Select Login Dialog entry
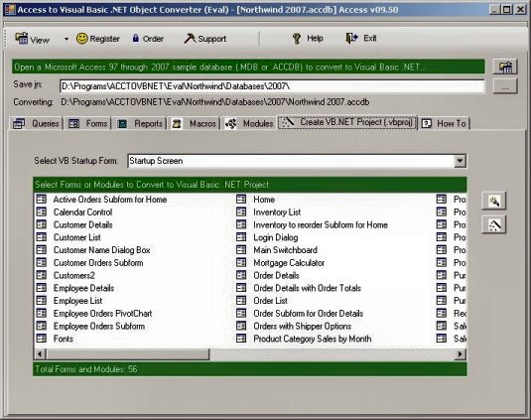The height and width of the screenshot is (420, 531). (x=276, y=237)
